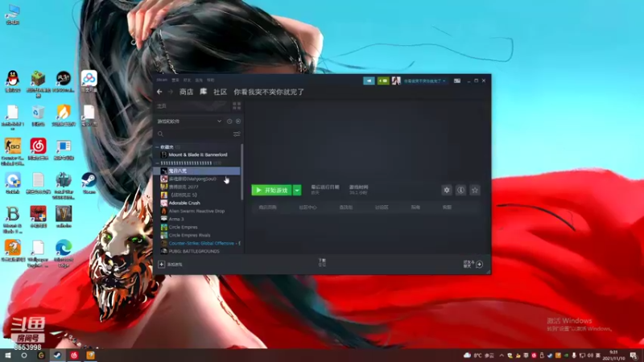644x362 pixels.
Task: Click the green 开始游戏 play button
Action: click(x=271, y=190)
